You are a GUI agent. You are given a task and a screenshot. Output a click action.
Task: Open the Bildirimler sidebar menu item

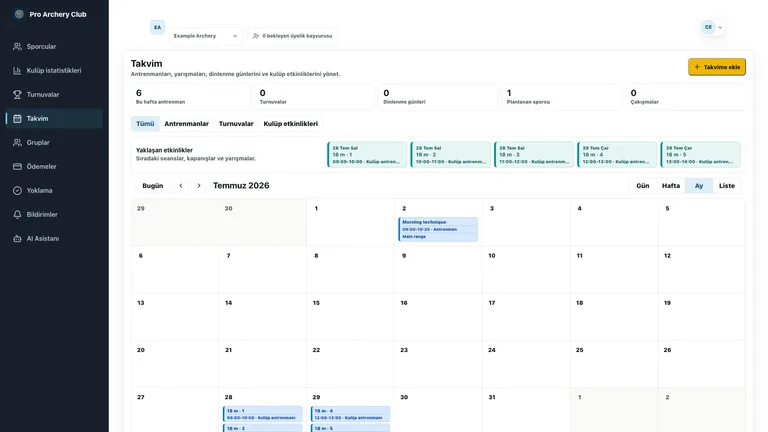pos(54,215)
